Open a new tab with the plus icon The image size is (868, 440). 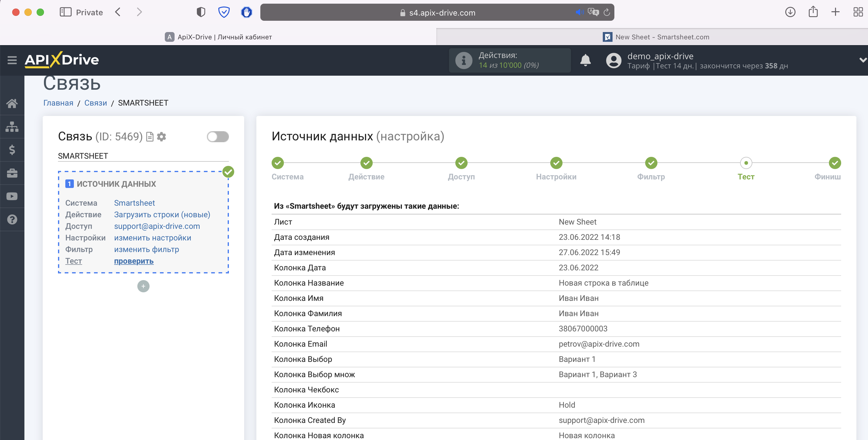[x=835, y=12]
